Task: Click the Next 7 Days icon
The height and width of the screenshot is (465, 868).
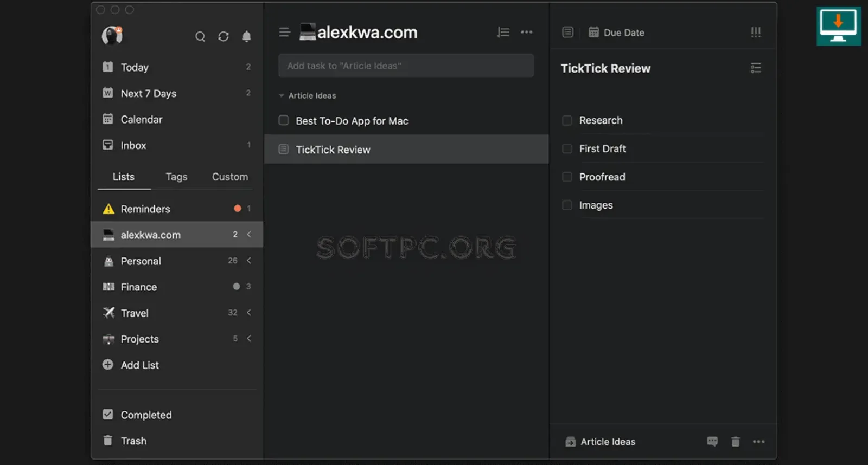Action: pyautogui.click(x=108, y=93)
